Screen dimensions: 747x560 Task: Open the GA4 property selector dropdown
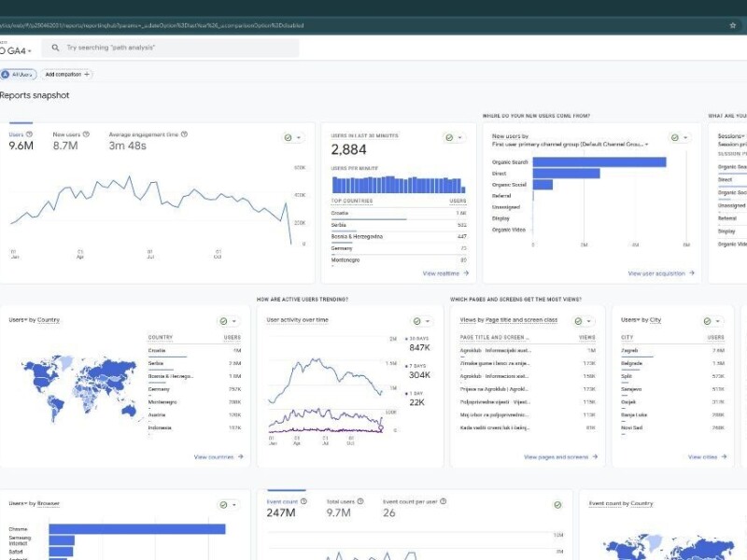[x=17, y=50]
